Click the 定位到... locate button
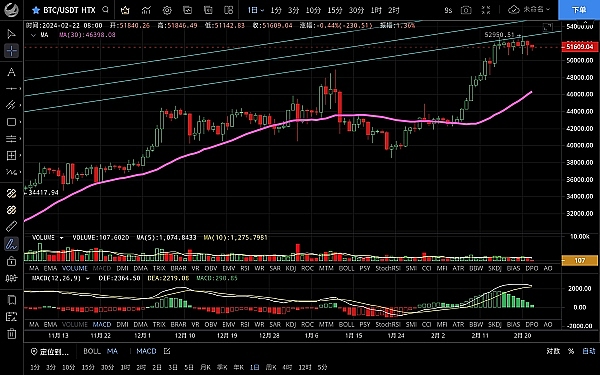This screenshot has width=600, height=375. click(x=50, y=351)
